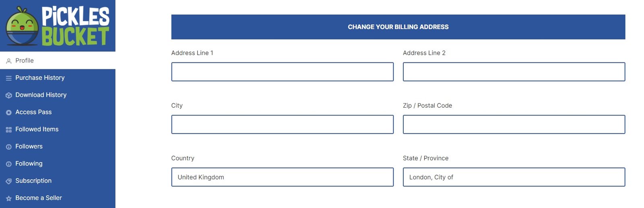Click the Download History box icon
Image resolution: width=644 pixels, height=208 pixels.
tap(8, 96)
